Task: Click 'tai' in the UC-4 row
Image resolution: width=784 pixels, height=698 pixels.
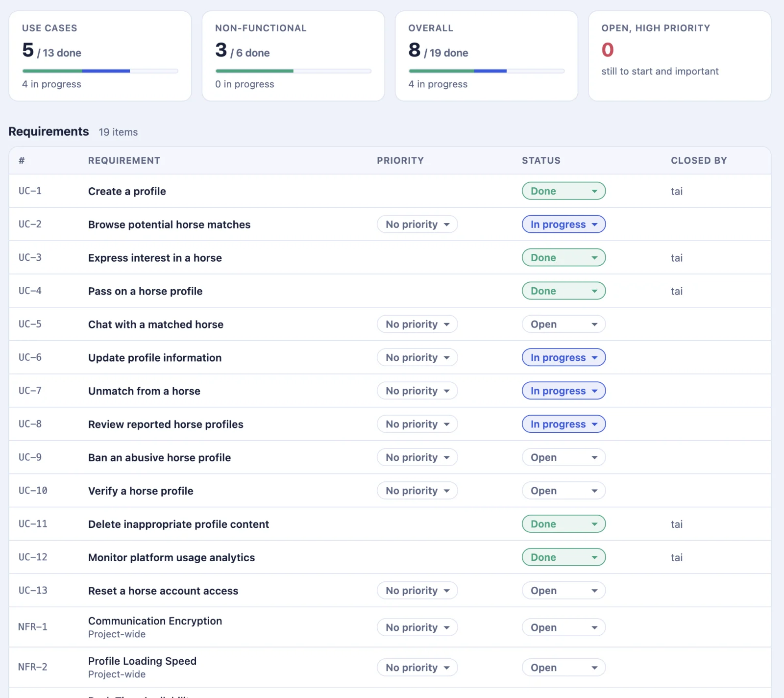Action: 677,292
